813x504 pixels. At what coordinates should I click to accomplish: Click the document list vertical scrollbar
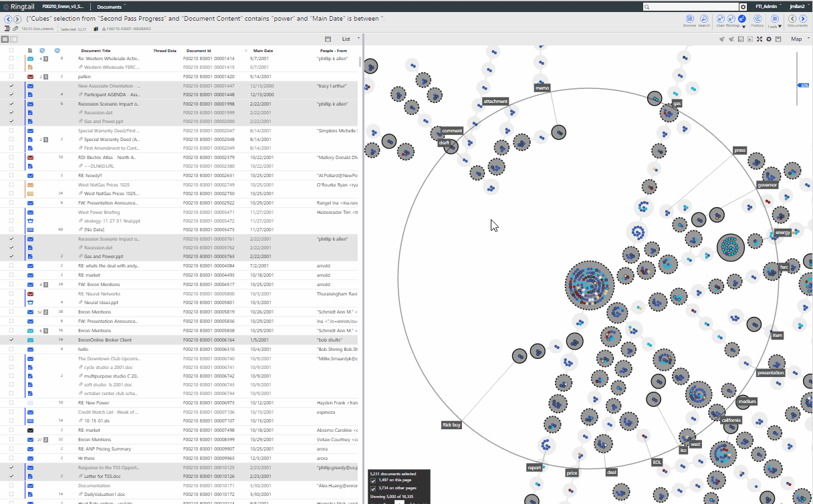[361, 62]
